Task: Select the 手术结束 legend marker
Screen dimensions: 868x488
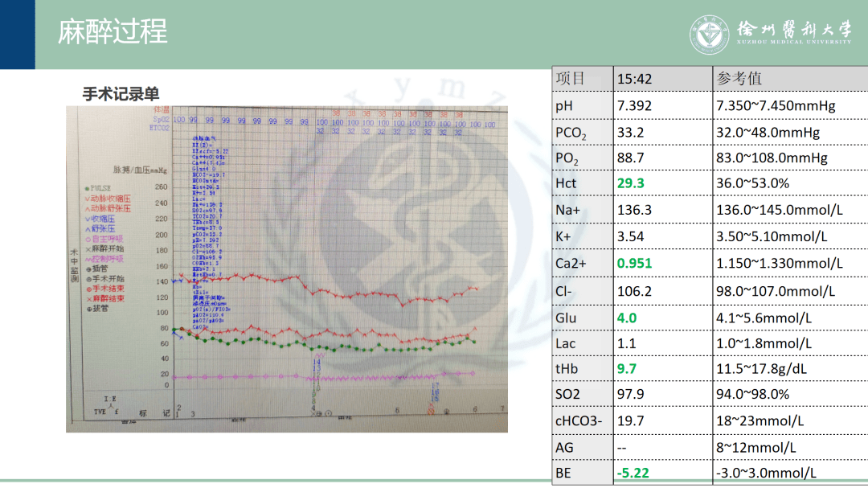Action: click(x=88, y=288)
